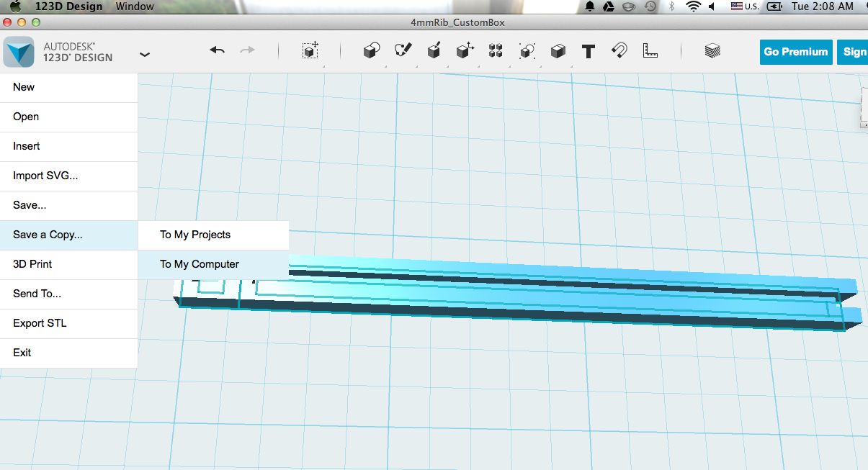Click the Bluetooth status icon

(x=671, y=6)
